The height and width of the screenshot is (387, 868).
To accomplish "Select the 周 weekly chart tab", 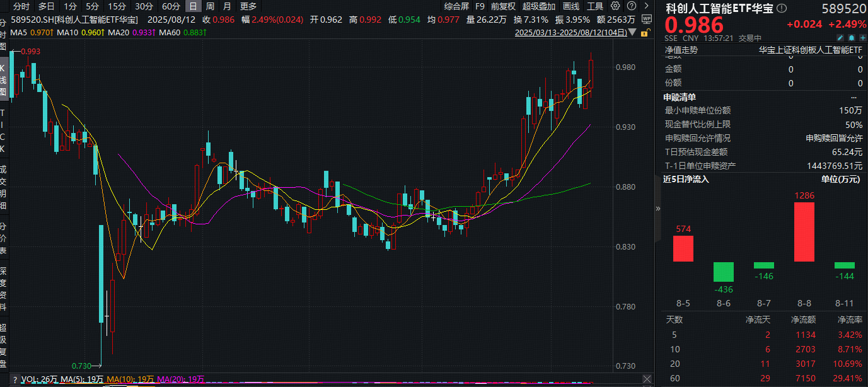I will (x=210, y=6).
